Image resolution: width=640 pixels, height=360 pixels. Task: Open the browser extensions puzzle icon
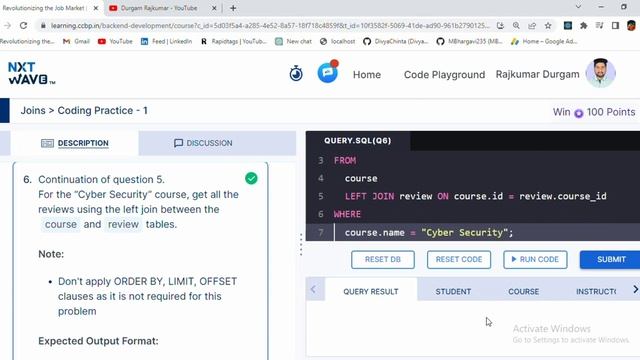click(584, 25)
